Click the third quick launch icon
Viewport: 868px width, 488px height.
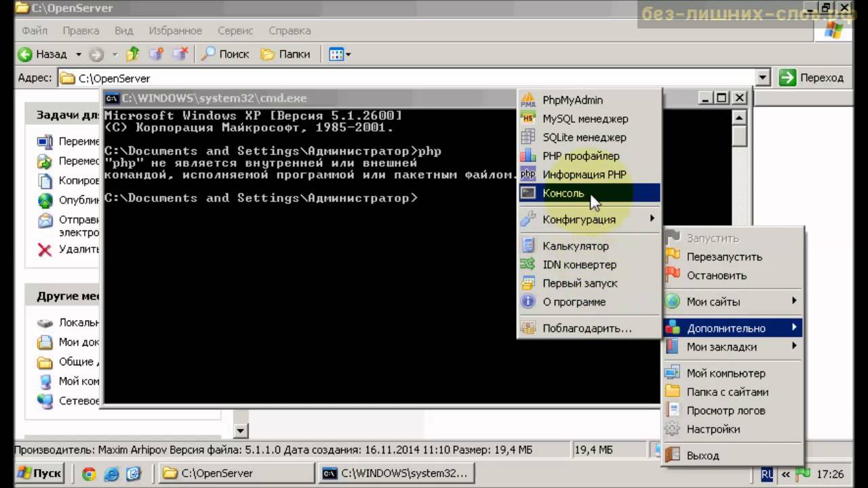point(134,473)
